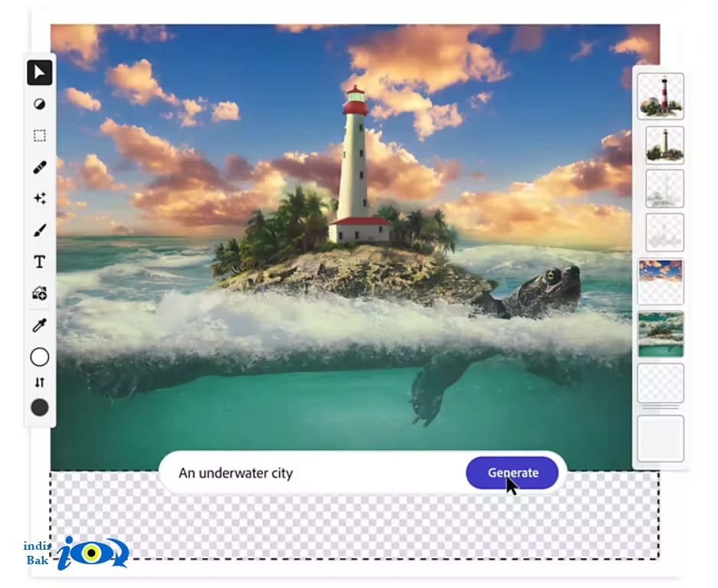Select the Move arrow tool
Viewport: 718px width, 588px height.
pyautogui.click(x=39, y=72)
